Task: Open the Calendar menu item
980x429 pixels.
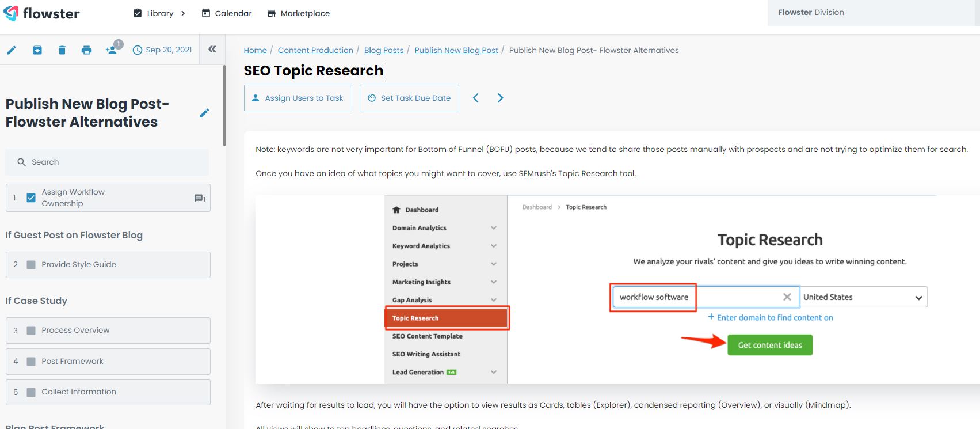Action: pyautogui.click(x=227, y=13)
